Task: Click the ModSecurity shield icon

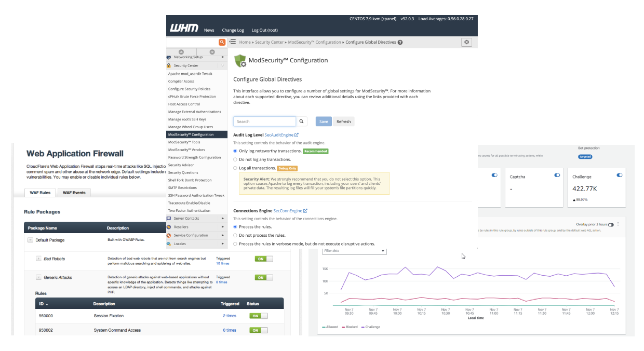Action: point(240,61)
